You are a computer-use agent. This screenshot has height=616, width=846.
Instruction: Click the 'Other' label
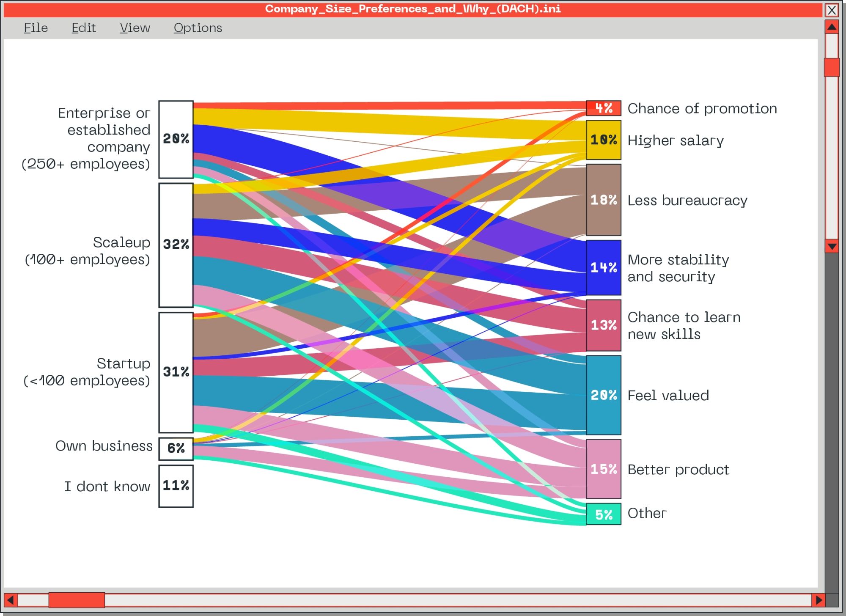[647, 513]
